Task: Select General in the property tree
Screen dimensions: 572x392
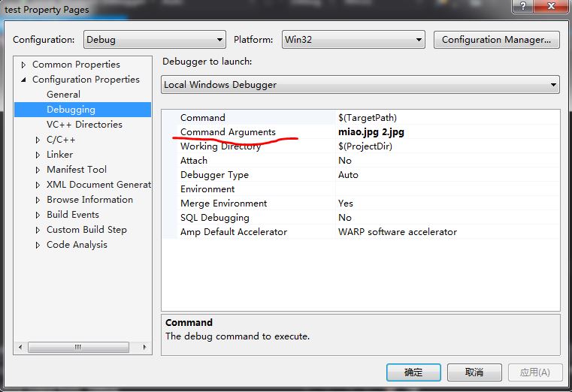Action: click(x=63, y=95)
